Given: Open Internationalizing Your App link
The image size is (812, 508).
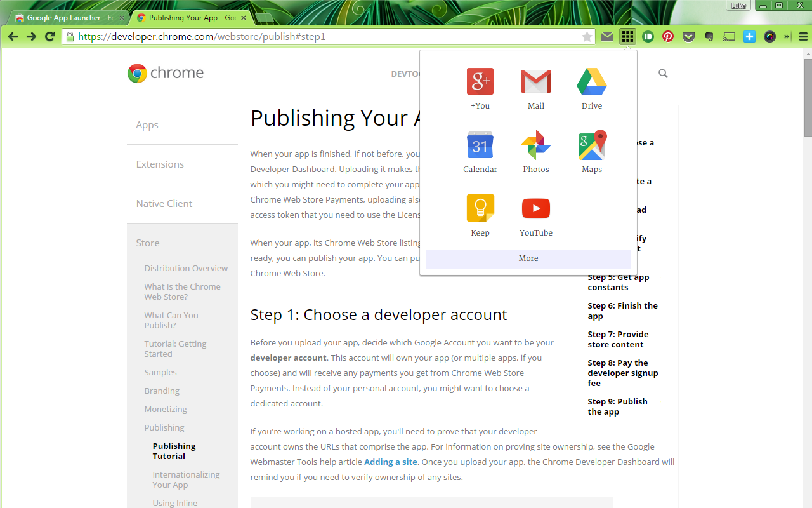Looking at the screenshot, I should [x=186, y=479].
